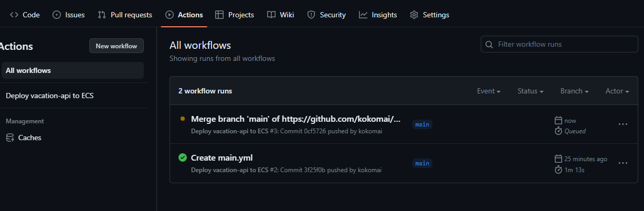
Task: Click the 'Management' section heading
Action: (x=25, y=121)
